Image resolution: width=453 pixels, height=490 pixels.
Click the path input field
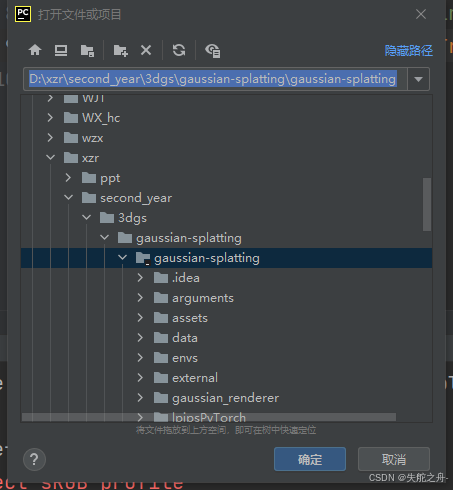pyautogui.click(x=215, y=79)
